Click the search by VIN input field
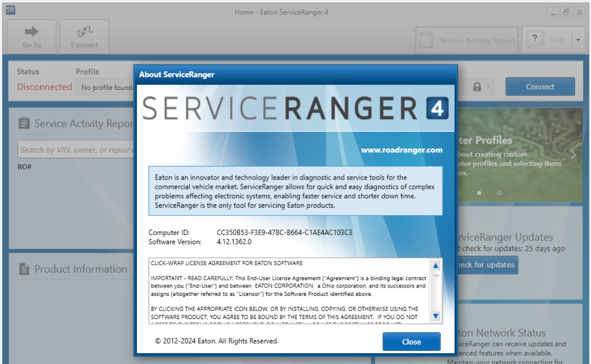This screenshot has height=364, width=591. (75, 150)
